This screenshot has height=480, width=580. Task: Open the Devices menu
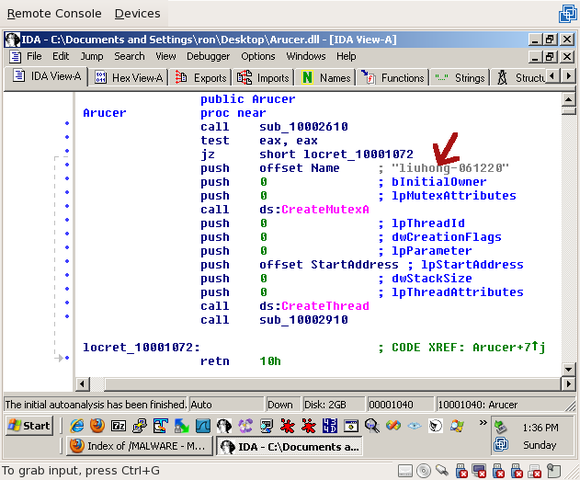pyautogui.click(x=137, y=13)
